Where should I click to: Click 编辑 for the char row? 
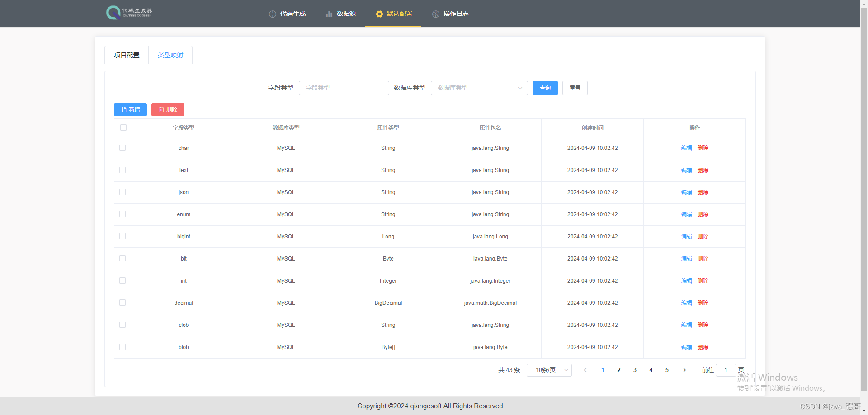coord(687,148)
